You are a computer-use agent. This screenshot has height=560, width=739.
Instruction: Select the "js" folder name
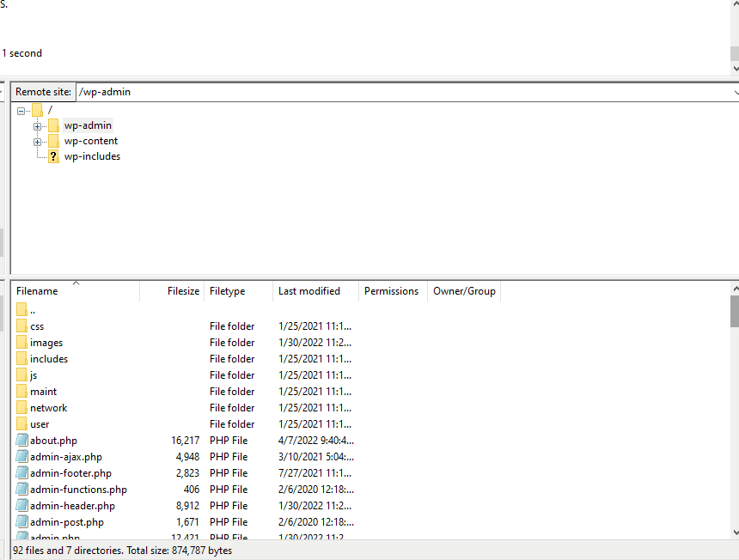click(34, 375)
